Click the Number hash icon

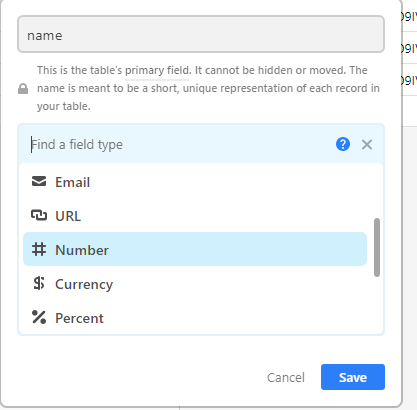pos(39,249)
